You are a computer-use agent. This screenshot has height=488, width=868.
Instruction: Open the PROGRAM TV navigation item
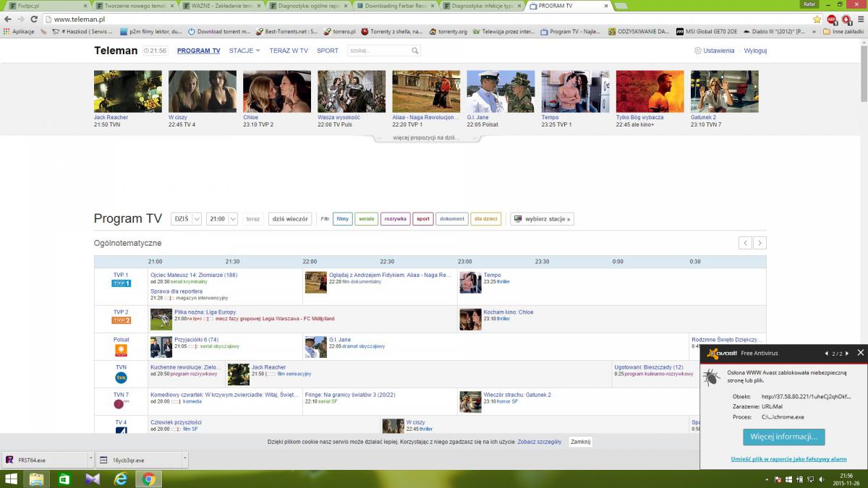(198, 51)
